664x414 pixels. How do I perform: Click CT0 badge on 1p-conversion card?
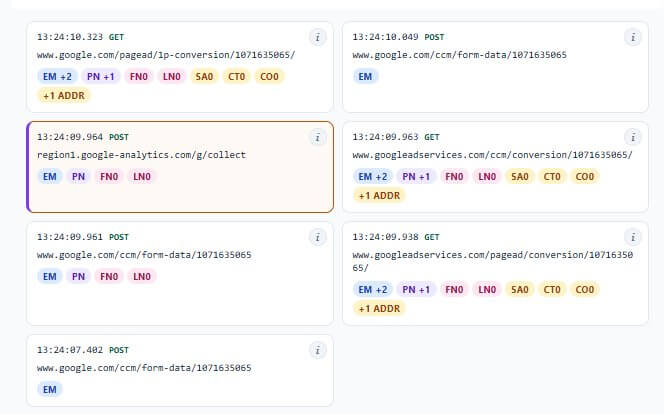236,77
